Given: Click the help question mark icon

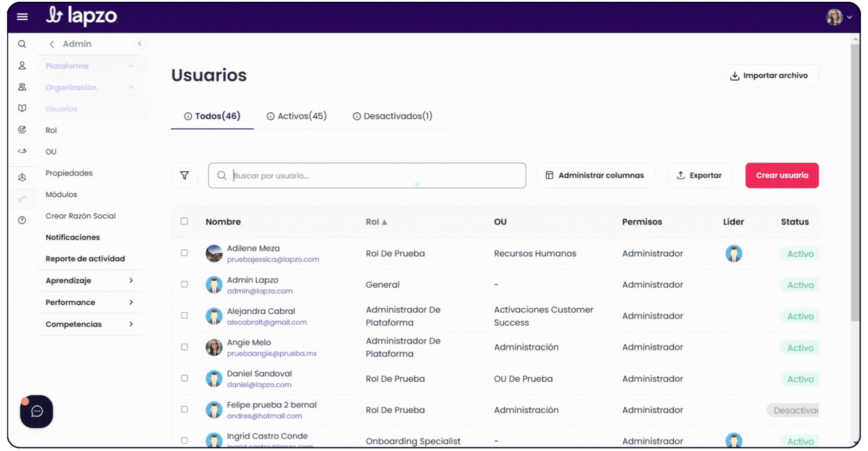Looking at the screenshot, I should point(22,220).
